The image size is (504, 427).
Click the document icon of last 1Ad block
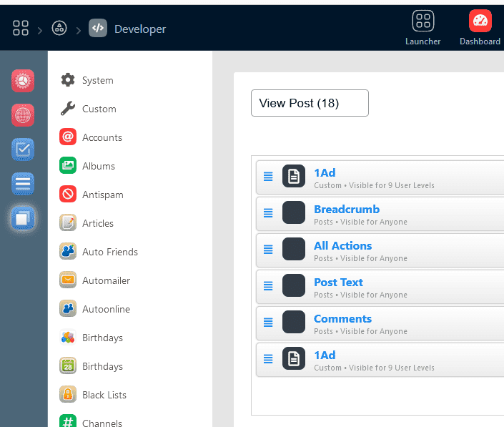pos(294,358)
